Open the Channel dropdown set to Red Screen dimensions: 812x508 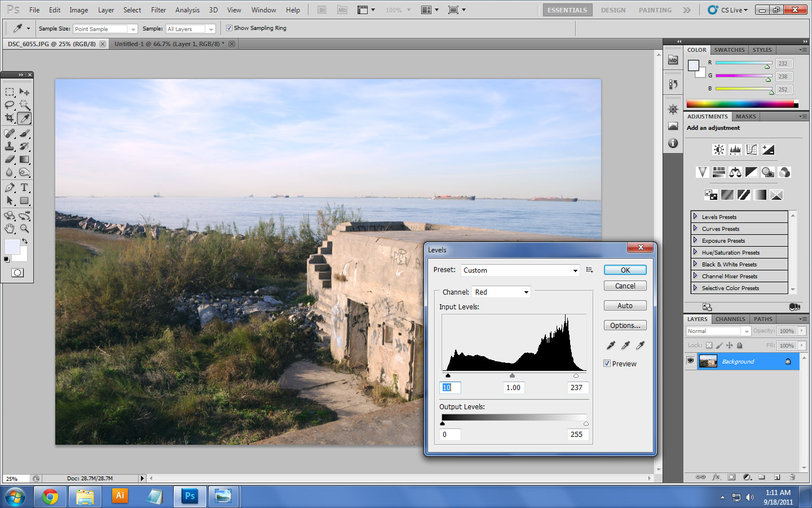501,292
